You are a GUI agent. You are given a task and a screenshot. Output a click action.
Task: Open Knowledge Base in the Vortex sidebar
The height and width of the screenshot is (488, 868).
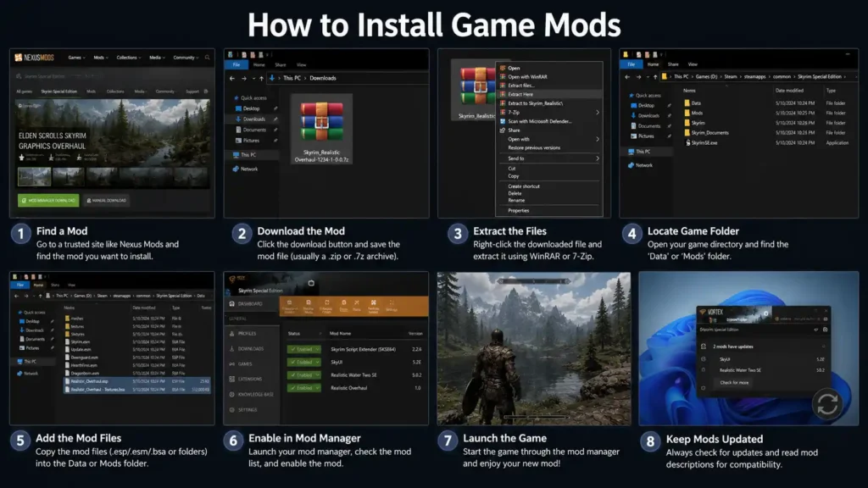251,395
